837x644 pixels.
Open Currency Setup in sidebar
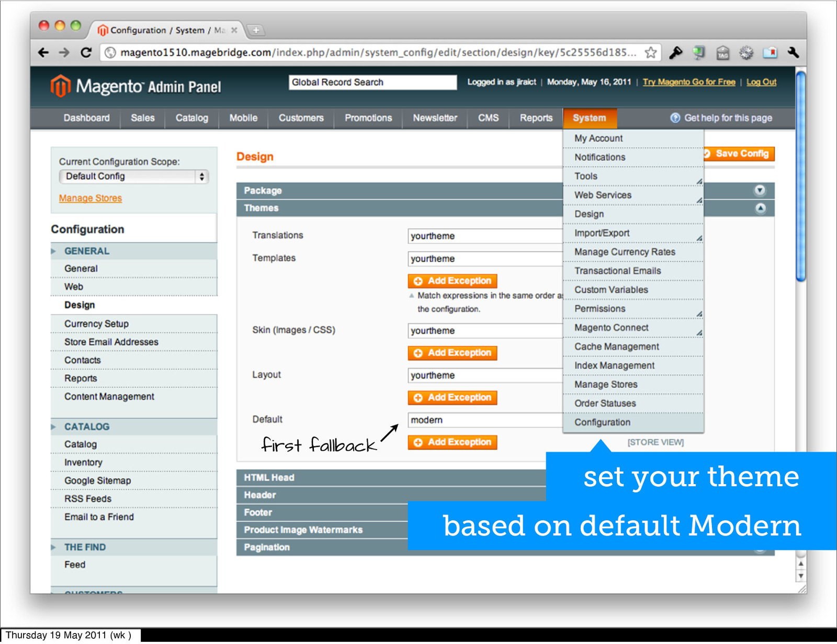click(133, 324)
